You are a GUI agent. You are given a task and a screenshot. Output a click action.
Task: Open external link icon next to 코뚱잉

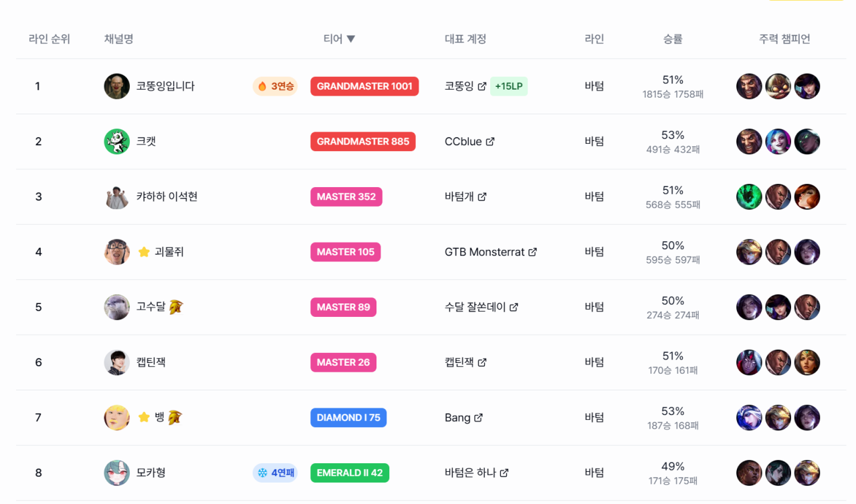[482, 86]
